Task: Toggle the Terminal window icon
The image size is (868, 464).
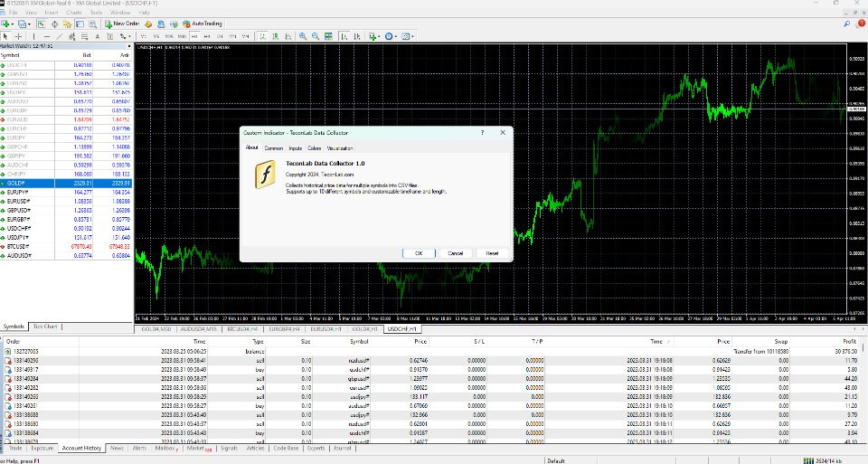Action: 80,24
